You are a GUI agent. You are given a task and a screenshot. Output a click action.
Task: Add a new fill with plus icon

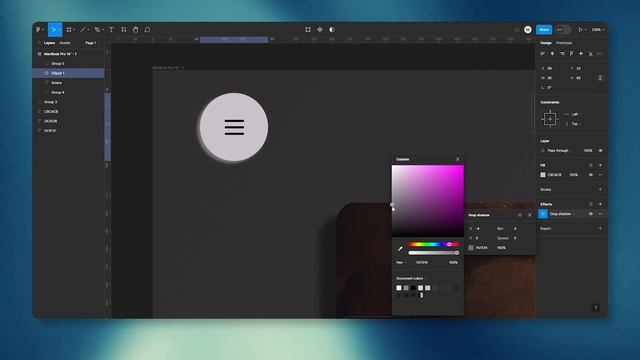(x=600, y=165)
